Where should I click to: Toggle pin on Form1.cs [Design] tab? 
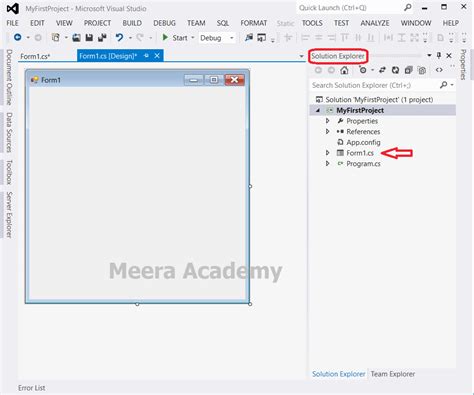click(x=146, y=56)
